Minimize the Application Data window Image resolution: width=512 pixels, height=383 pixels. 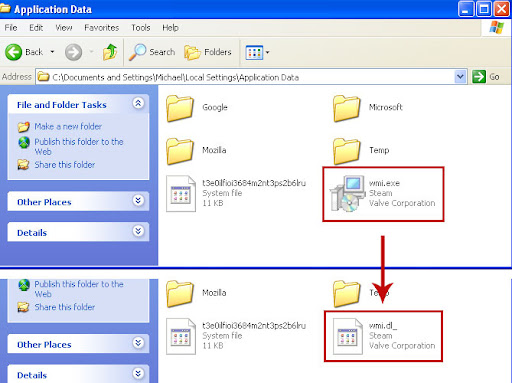point(466,9)
